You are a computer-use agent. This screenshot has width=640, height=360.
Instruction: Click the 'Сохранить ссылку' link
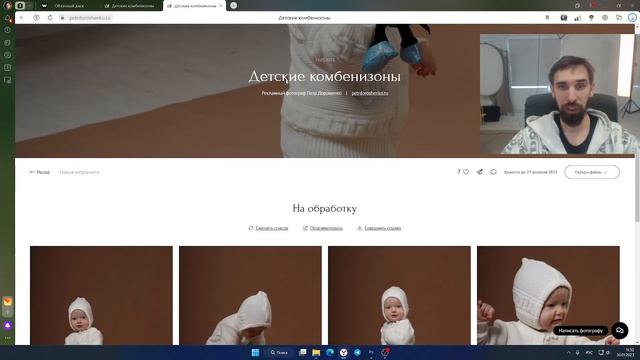click(379, 228)
